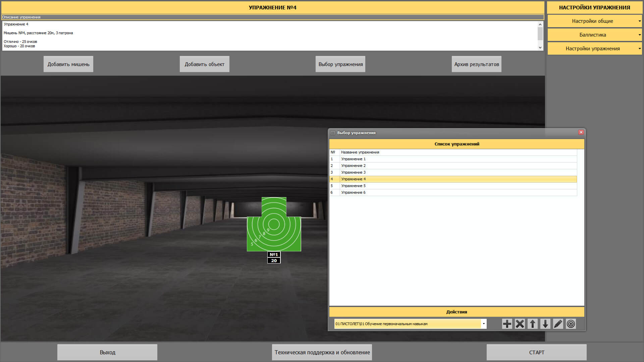Click the target bullseye icon

tap(571, 324)
